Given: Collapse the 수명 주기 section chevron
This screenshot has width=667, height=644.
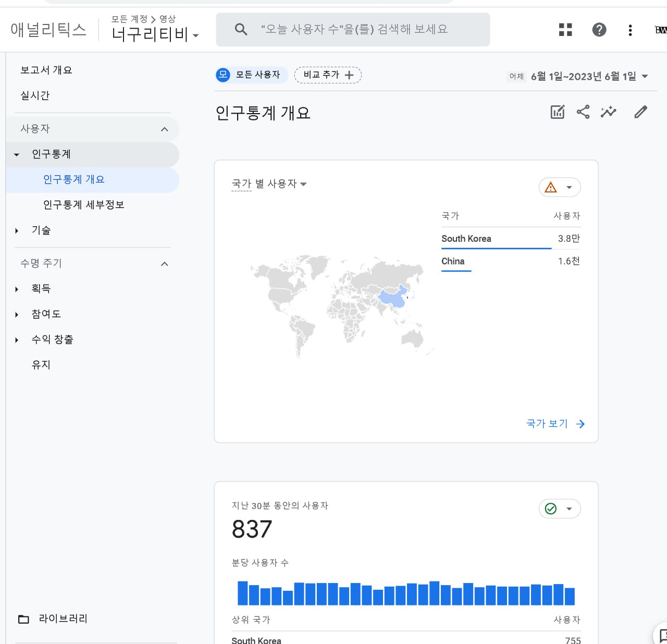Looking at the screenshot, I should [x=164, y=264].
